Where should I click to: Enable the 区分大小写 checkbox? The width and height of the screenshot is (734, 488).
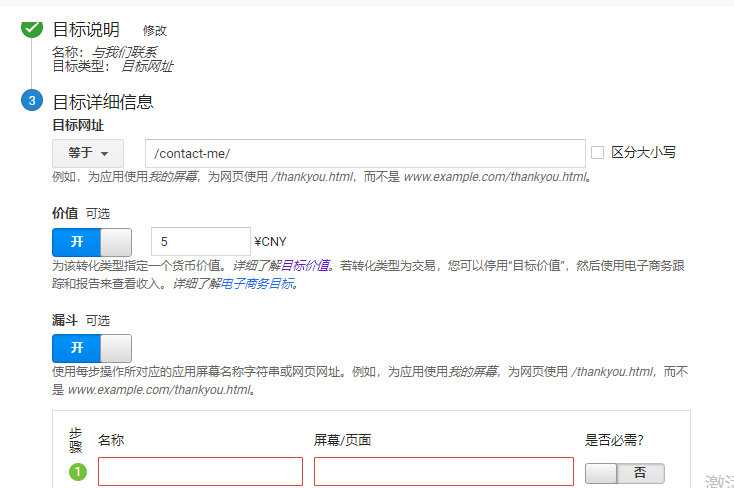pos(597,152)
